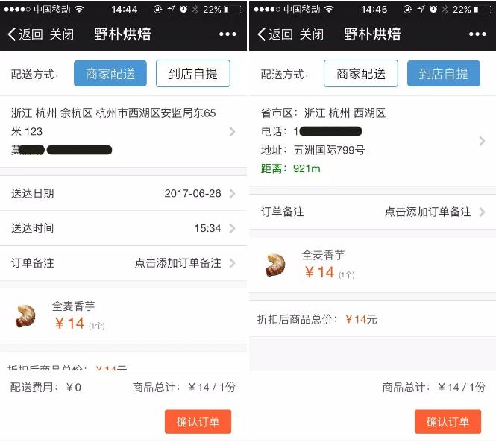This screenshot has height=448, width=496.
Task: Expand the delivery address chevron
Action: pos(232,131)
